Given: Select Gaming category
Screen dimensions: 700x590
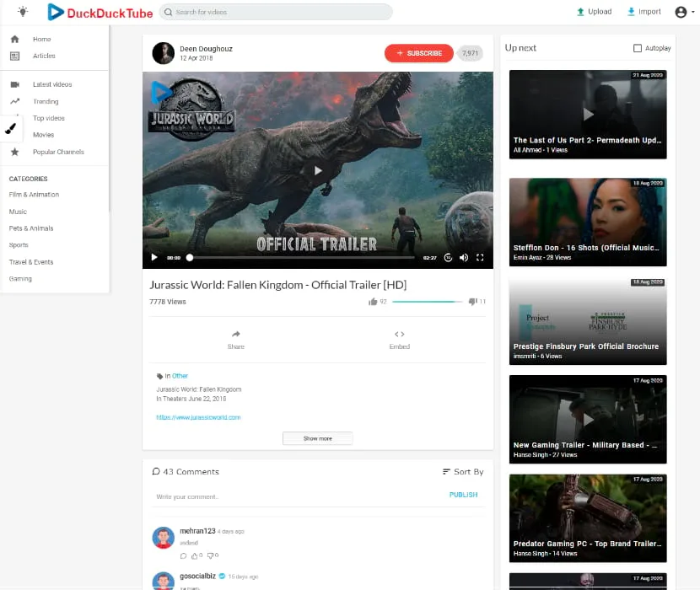Looking at the screenshot, I should pyautogui.click(x=20, y=278).
